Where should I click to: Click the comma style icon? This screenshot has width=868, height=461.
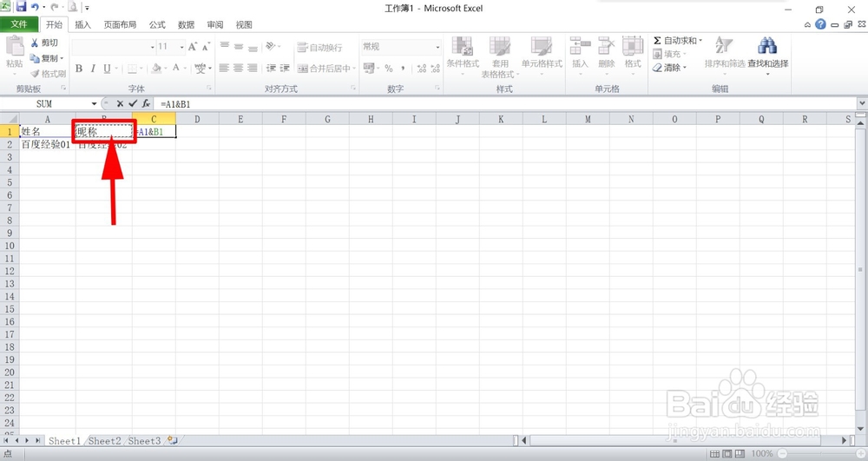[403, 68]
